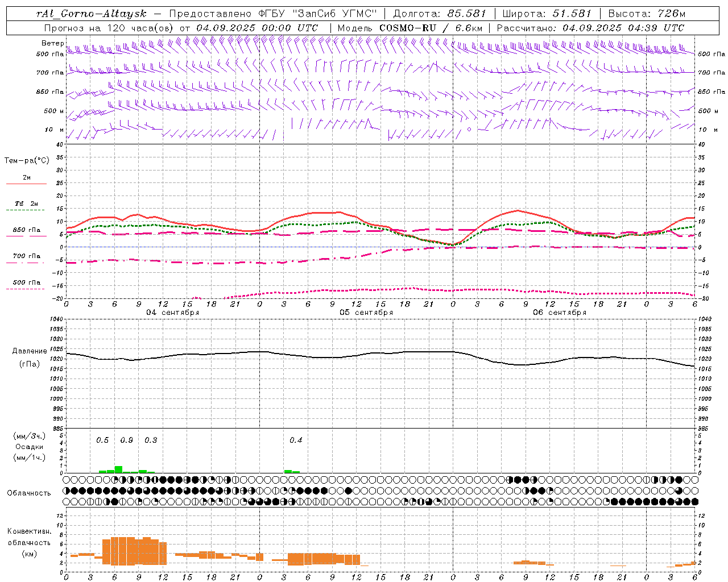Select the provider text ФГБУ "ЗапСиб УГМС"
728x582 pixels.
click(318, 14)
